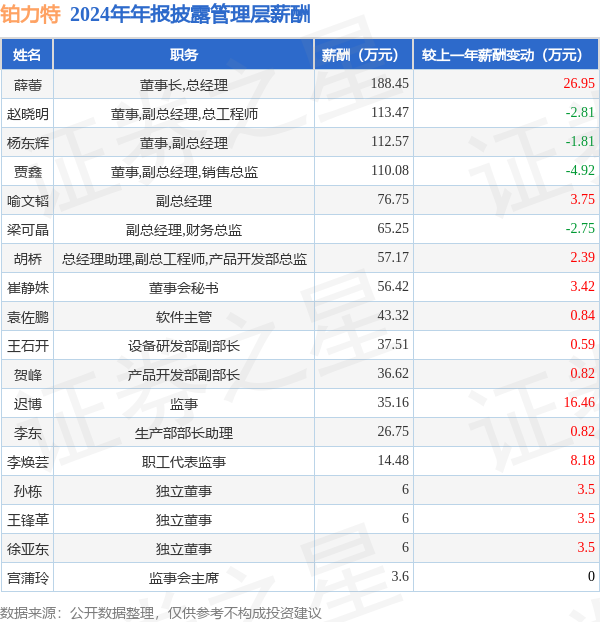
Task: Select the name 迟博
Action: point(27,404)
